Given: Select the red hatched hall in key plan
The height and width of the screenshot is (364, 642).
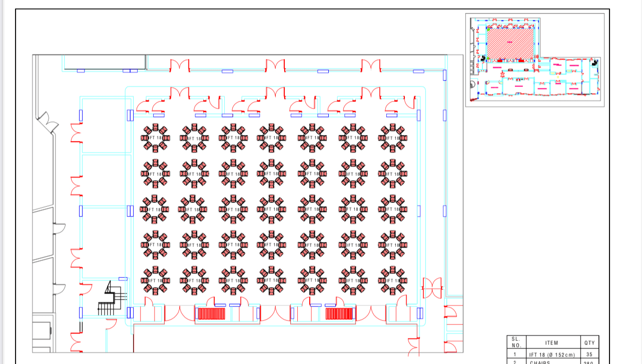Looking at the screenshot, I should (x=509, y=44).
